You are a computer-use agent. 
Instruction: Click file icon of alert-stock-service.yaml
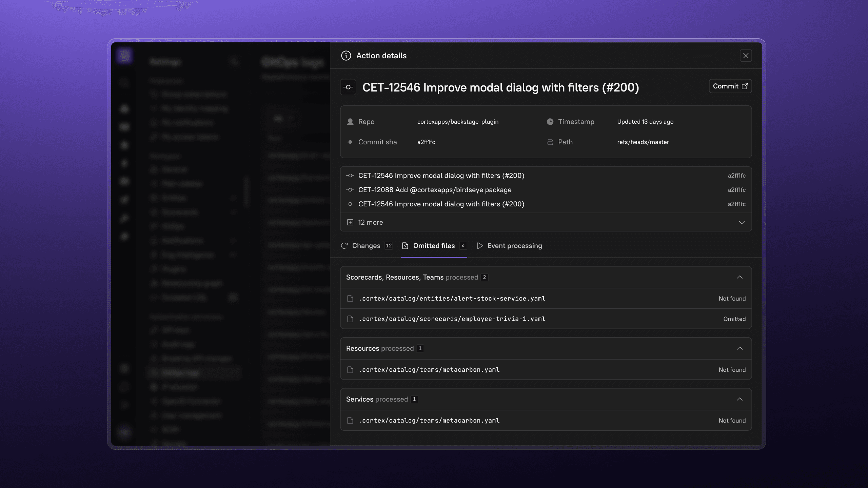click(x=350, y=299)
